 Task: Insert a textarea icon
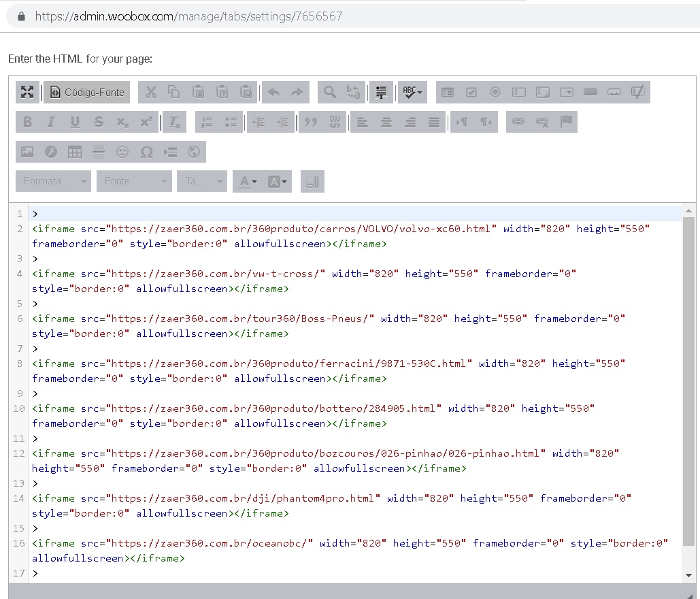[543, 93]
